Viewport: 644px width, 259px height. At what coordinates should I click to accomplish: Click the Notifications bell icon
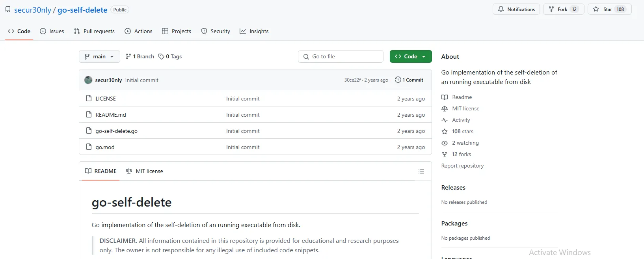[501, 9]
